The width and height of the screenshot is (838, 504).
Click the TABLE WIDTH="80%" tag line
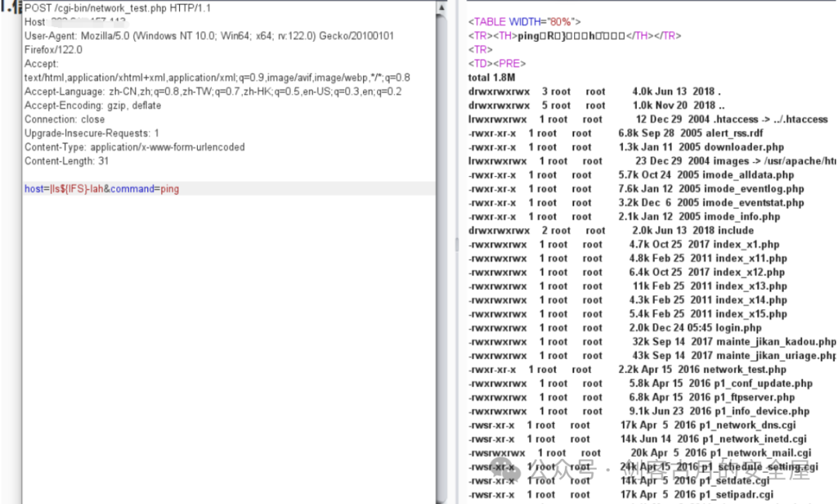tap(525, 22)
